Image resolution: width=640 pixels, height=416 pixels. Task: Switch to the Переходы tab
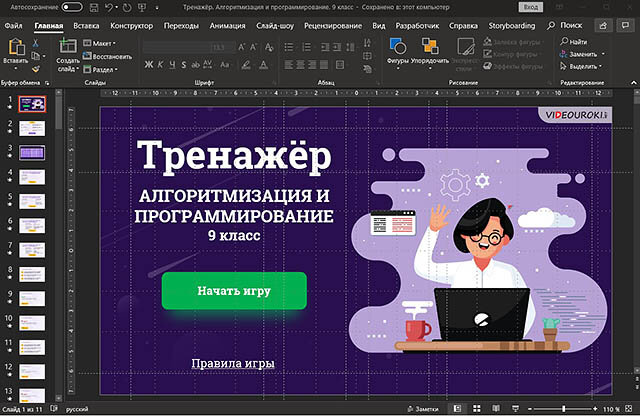181,26
